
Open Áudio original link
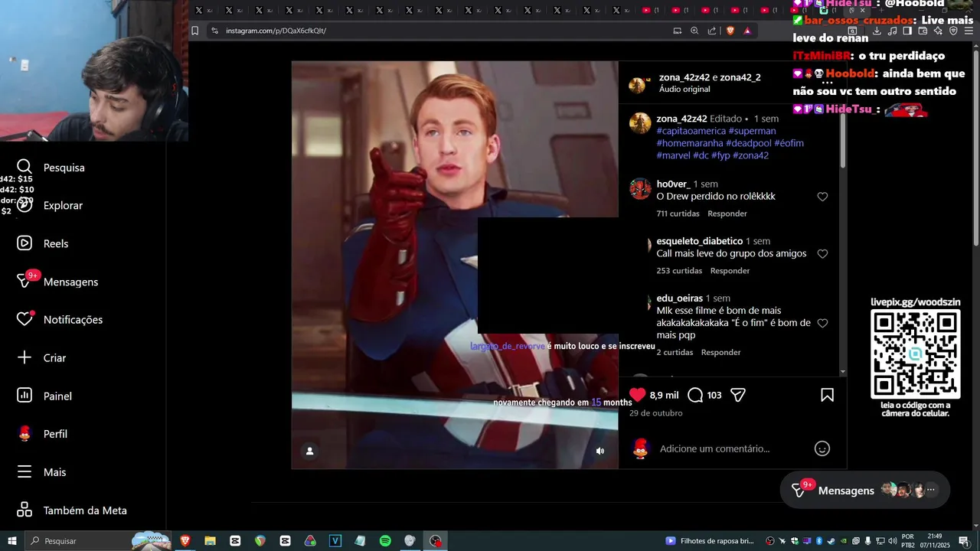684,90
